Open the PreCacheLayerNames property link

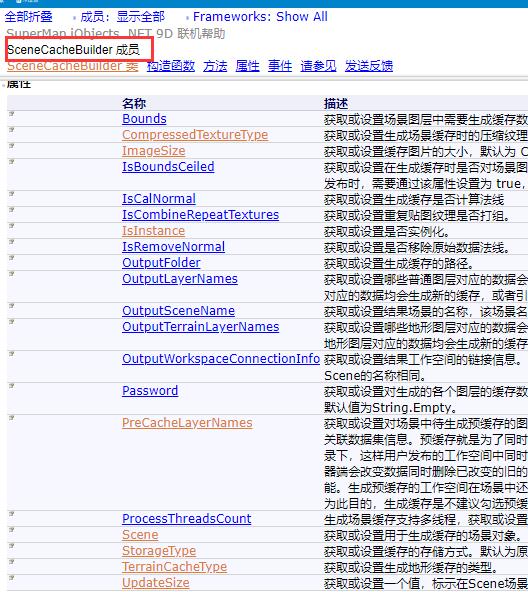187,423
